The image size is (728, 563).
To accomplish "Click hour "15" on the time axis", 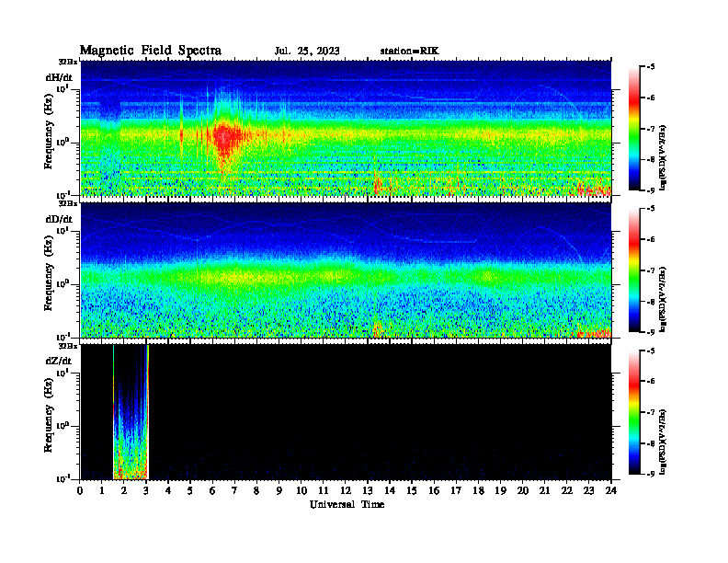I will click(x=412, y=490).
